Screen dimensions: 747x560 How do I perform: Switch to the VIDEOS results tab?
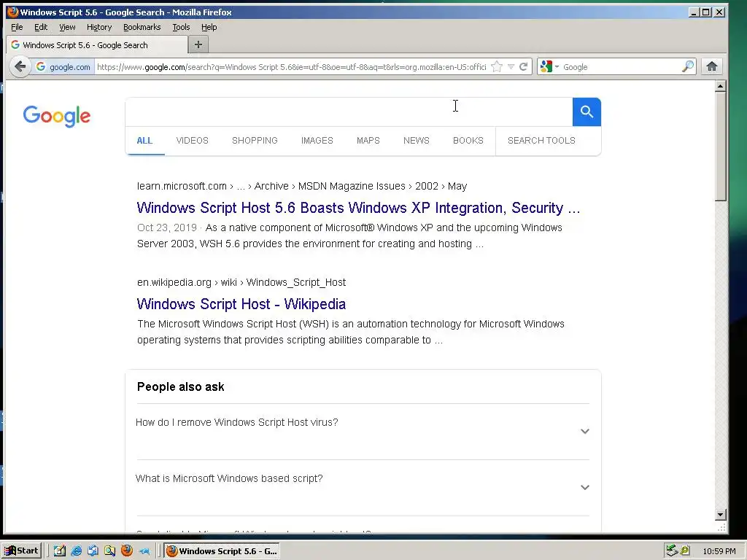coord(193,141)
